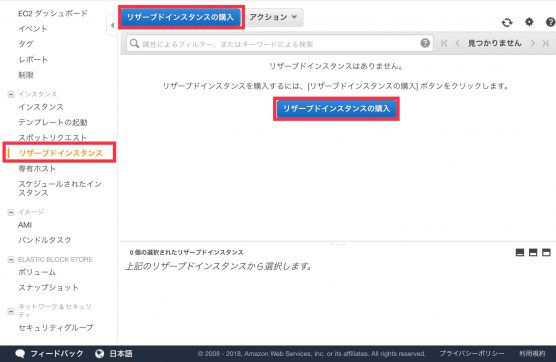556x362 pixels.
Task: Open セキュリティグループ in sidebar
Action: point(56,328)
